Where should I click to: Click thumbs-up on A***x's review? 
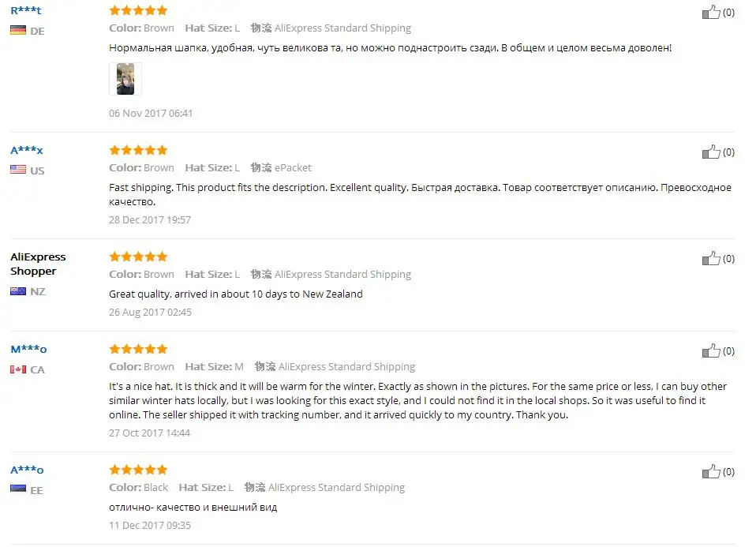point(711,152)
